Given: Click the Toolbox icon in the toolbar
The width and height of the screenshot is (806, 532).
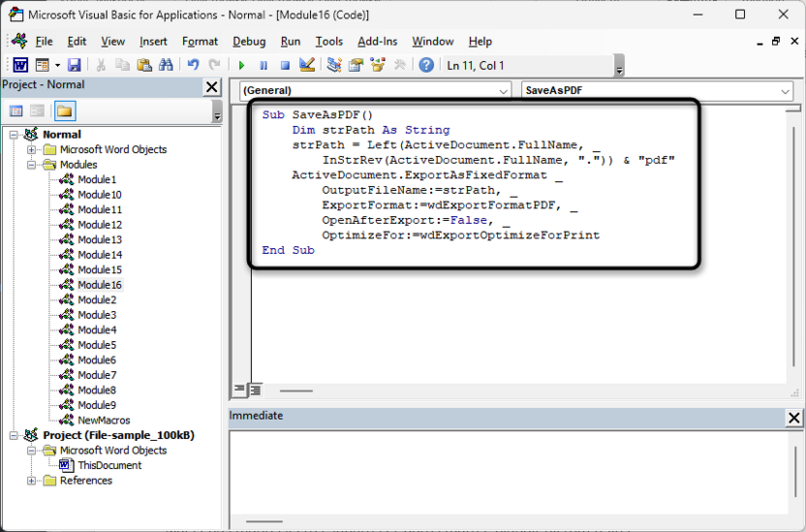Looking at the screenshot, I should click(399, 65).
